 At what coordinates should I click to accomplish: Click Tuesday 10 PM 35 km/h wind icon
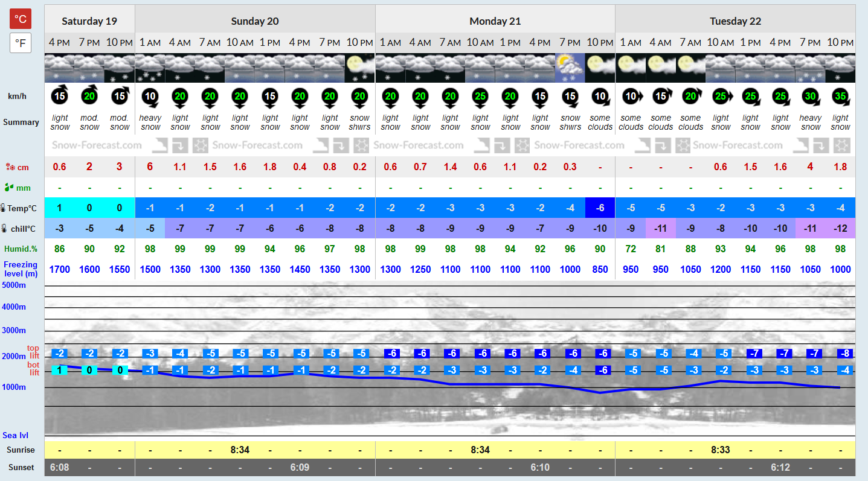pyautogui.click(x=840, y=97)
